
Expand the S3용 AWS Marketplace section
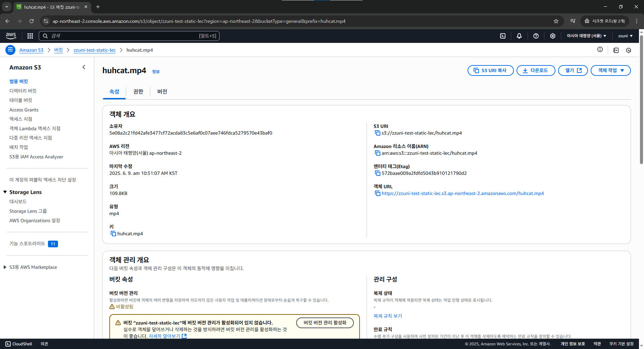pos(5,267)
